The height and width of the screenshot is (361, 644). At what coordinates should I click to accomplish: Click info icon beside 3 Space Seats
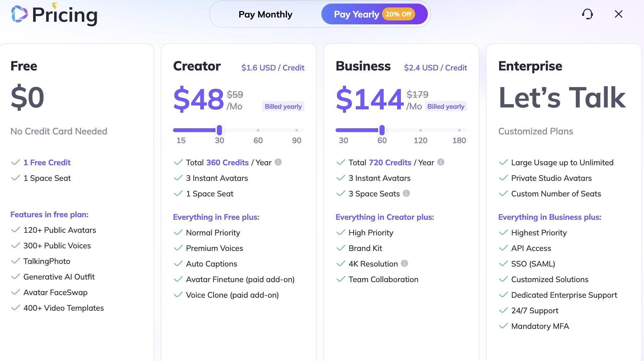click(x=406, y=193)
